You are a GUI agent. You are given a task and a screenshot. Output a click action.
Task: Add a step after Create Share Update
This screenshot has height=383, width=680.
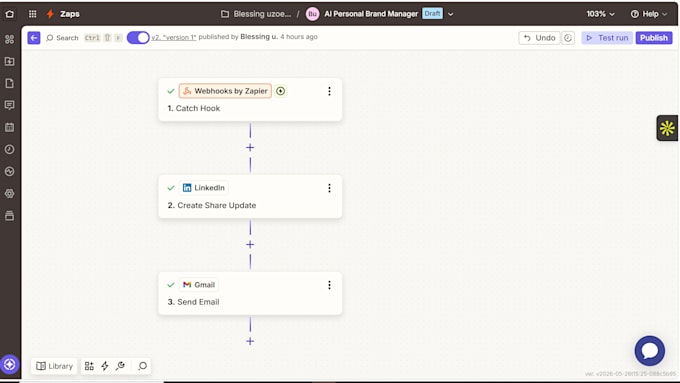[x=250, y=245]
